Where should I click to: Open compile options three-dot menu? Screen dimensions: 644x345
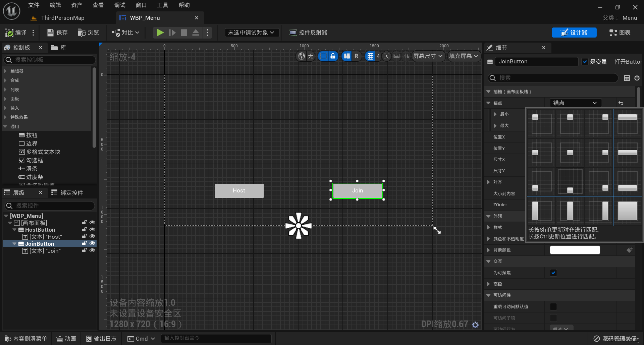click(x=33, y=33)
